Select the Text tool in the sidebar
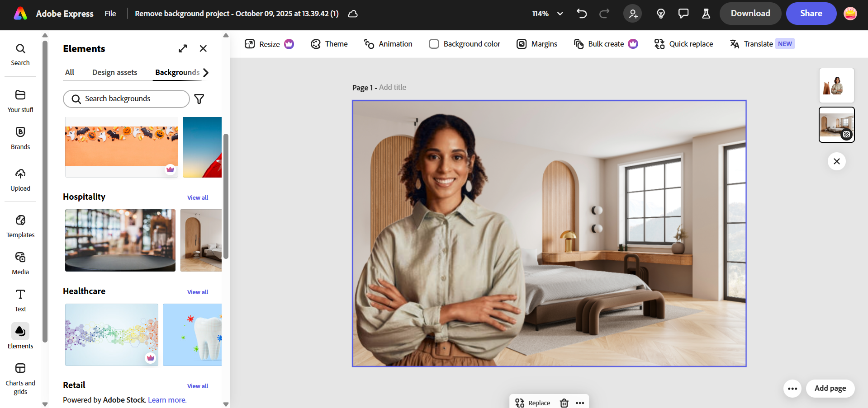The width and height of the screenshot is (868, 408). [x=20, y=300]
